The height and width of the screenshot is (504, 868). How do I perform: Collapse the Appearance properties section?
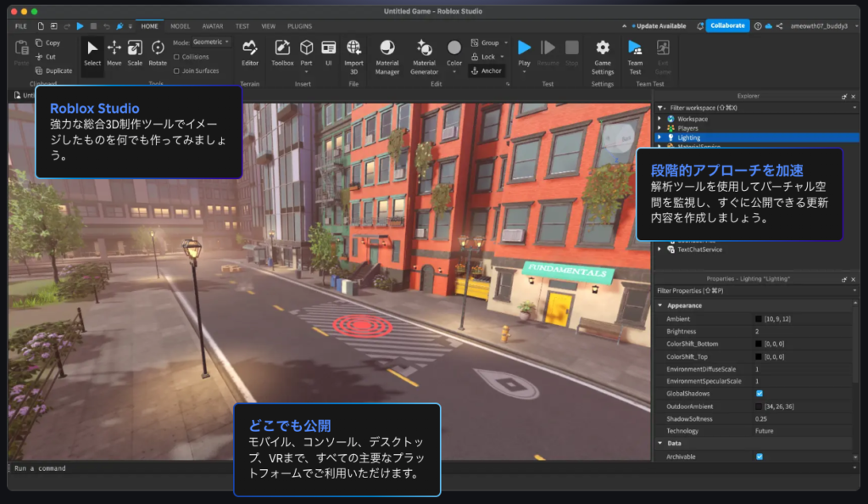[659, 305]
